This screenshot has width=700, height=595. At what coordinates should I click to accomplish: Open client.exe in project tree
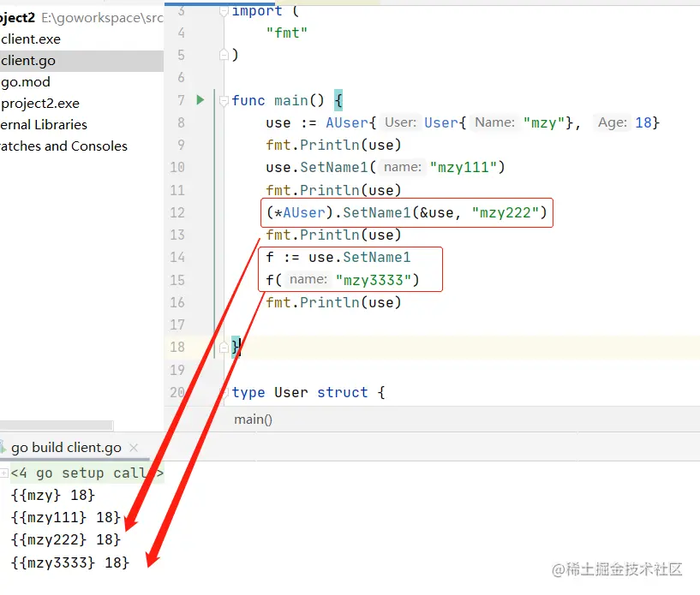point(31,39)
